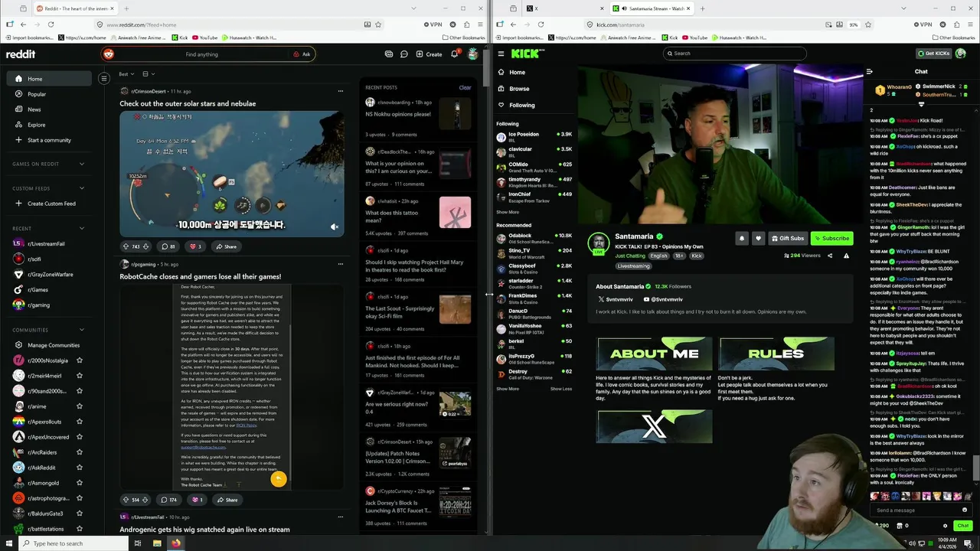
Task: Open Best sort dropdown on Reddit feed
Action: (x=126, y=74)
